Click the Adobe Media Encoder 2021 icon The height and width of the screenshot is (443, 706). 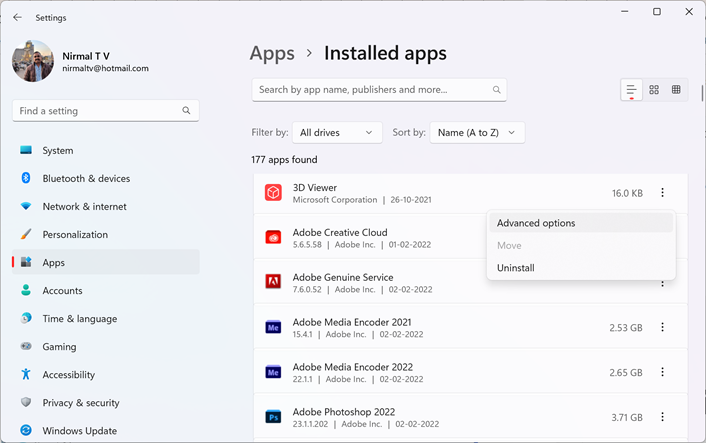pos(273,327)
